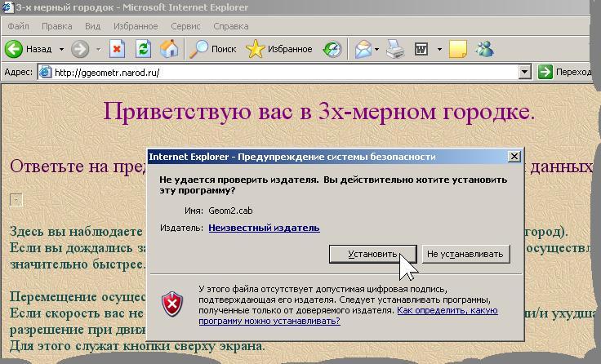Viewport: 601px width, 364px height.
Task: Open the Сервис menu
Action: (185, 26)
